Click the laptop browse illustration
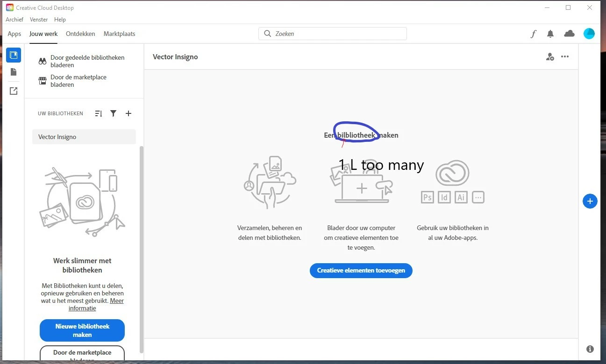606x364 pixels. point(361,182)
